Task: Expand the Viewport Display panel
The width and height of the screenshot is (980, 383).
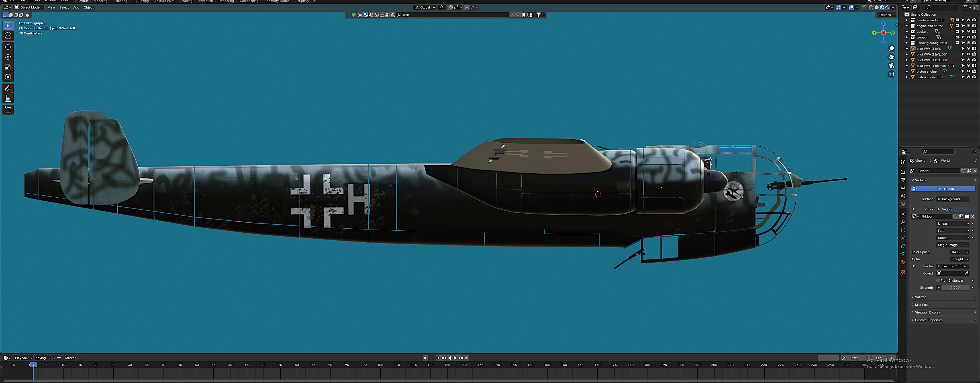Action: click(944, 313)
